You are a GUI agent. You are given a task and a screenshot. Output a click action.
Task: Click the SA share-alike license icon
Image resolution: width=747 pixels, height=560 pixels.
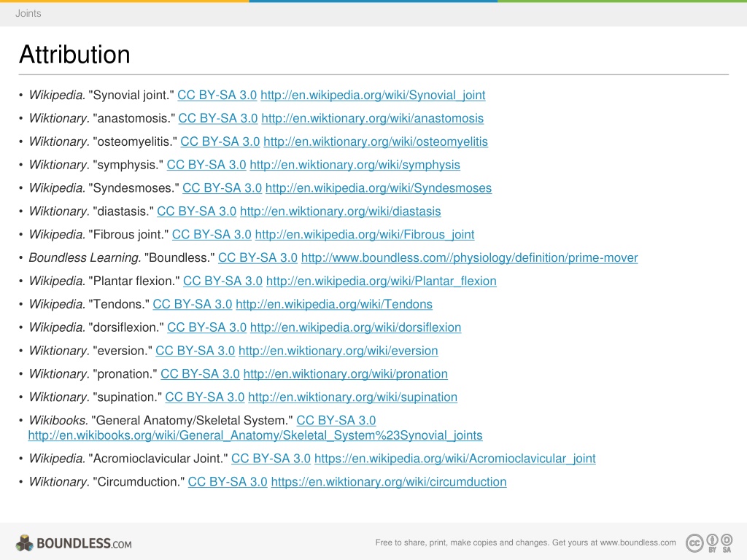click(727, 542)
